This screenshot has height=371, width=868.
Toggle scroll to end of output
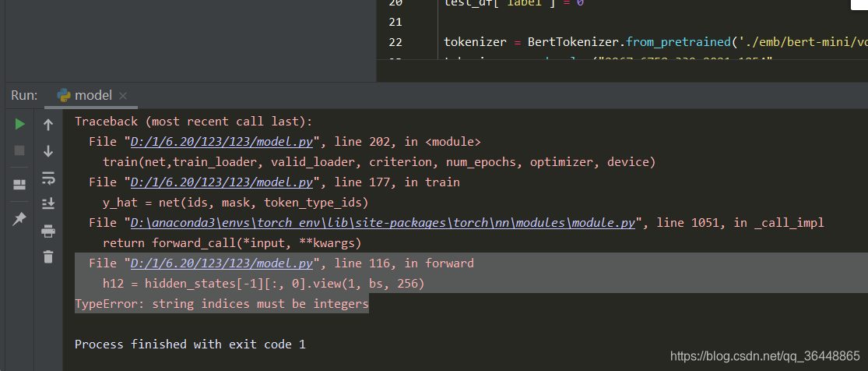[48, 204]
